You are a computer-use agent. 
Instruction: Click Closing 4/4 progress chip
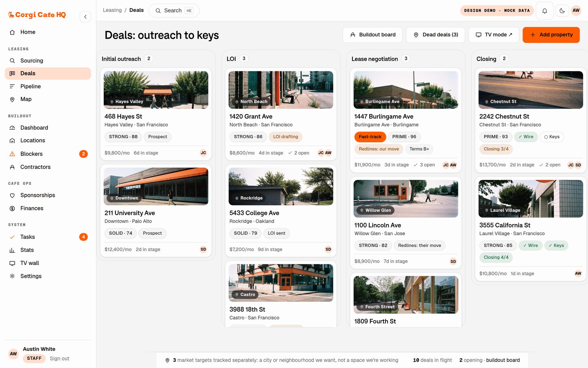(x=496, y=258)
